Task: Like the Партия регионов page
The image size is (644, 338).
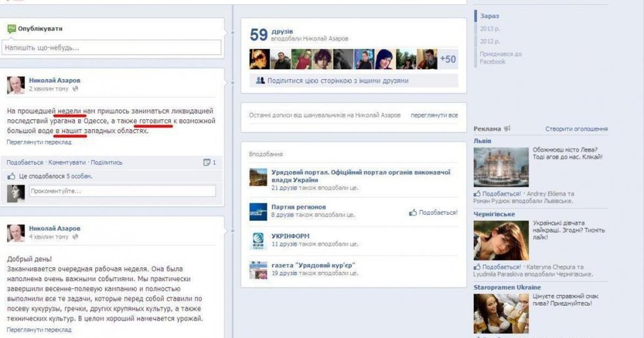Action: pos(433,212)
